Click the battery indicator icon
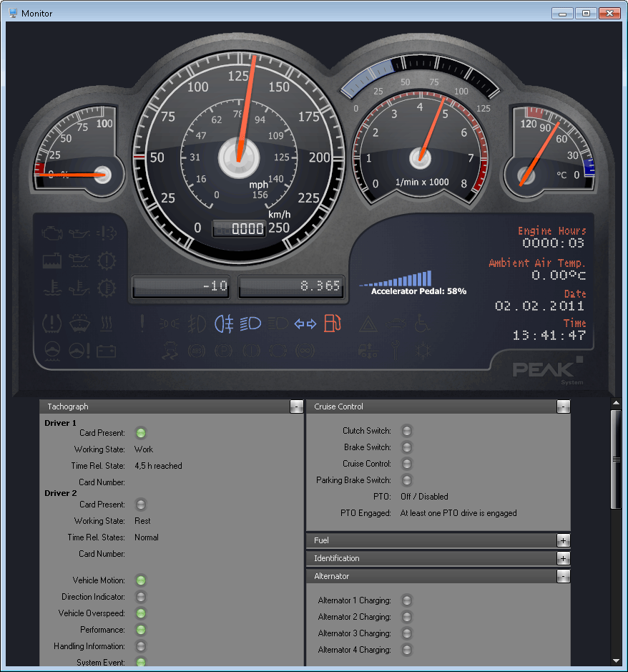 click(x=107, y=351)
